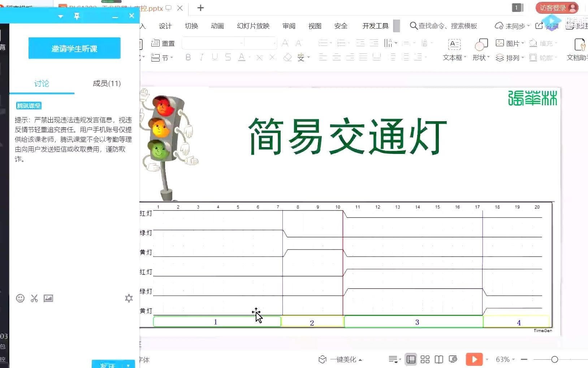Switch to reading view book icon
588x368 pixels.
(439, 359)
